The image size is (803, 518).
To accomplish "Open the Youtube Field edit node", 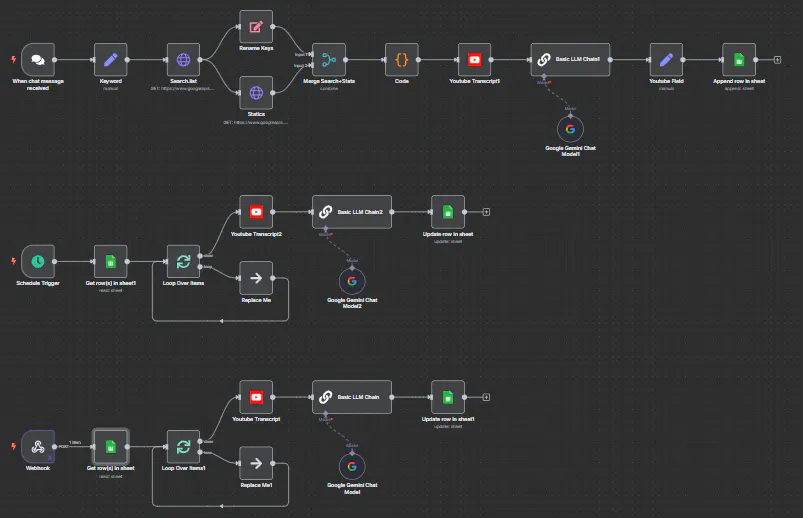I will pos(666,60).
